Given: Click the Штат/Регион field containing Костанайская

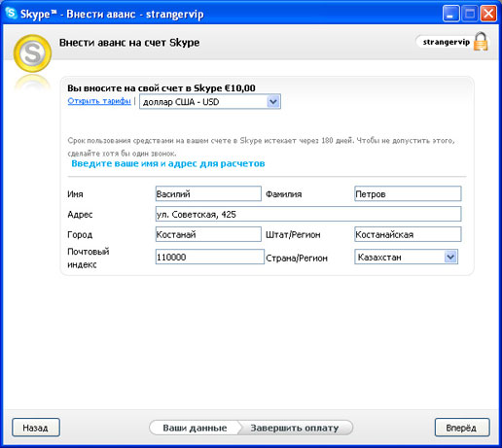Looking at the screenshot, I should (x=408, y=234).
